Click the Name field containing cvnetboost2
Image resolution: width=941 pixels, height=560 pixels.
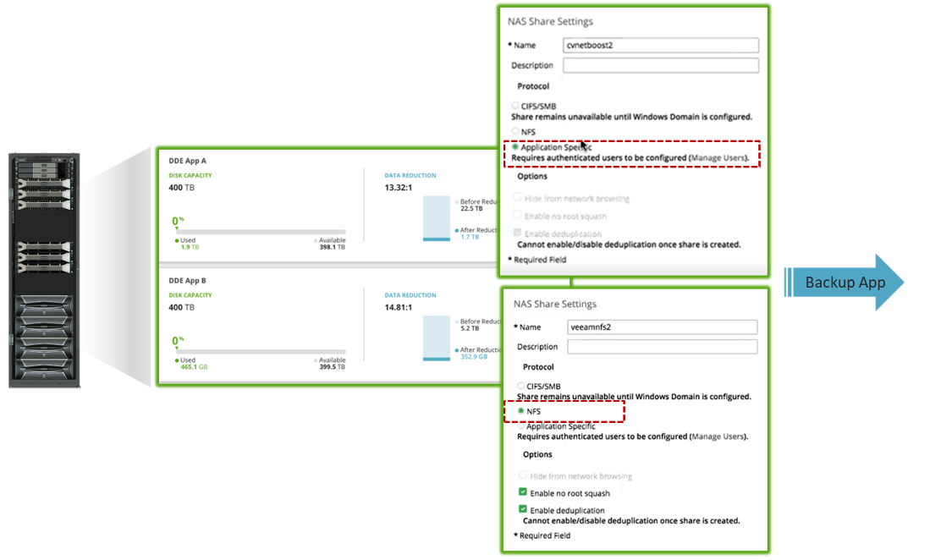(660, 46)
